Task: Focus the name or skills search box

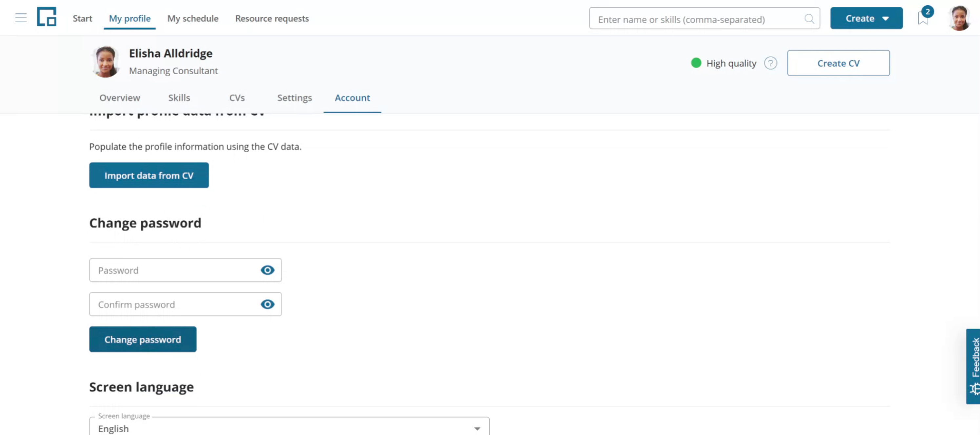Action: [x=704, y=19]
